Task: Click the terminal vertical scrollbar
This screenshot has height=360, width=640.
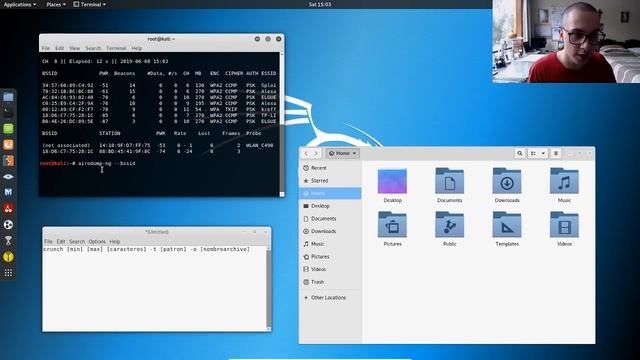Action: (x=282, y=124)
